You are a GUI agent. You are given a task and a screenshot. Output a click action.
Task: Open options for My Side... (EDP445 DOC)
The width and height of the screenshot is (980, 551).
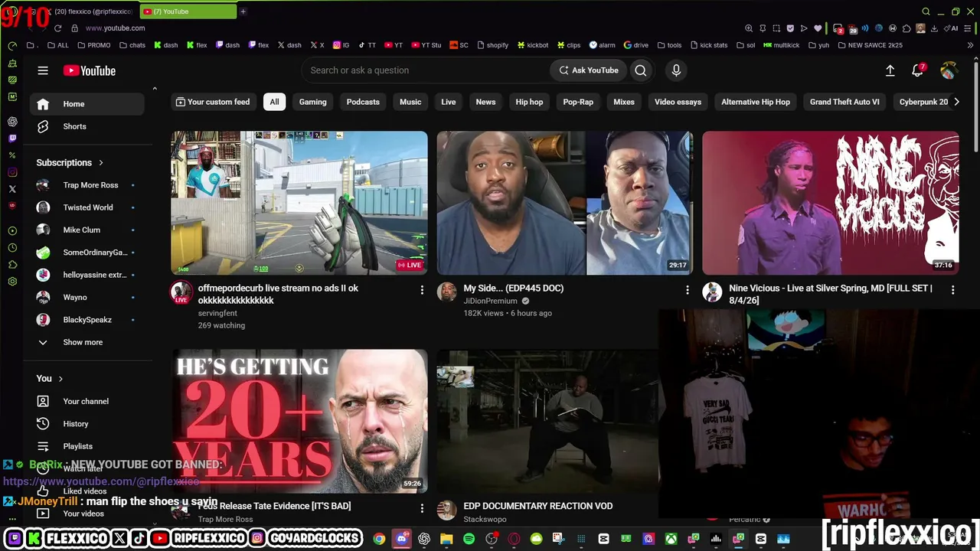click(x=688, y=290)
